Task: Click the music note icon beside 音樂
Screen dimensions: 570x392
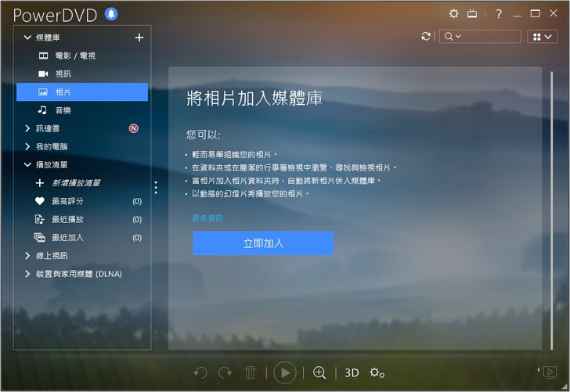Action: (x=42, y=110)
